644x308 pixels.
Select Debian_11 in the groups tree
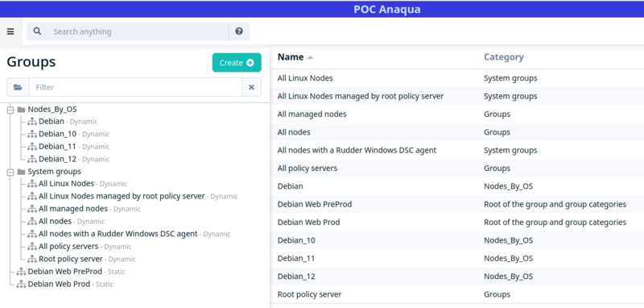[57, 147]
